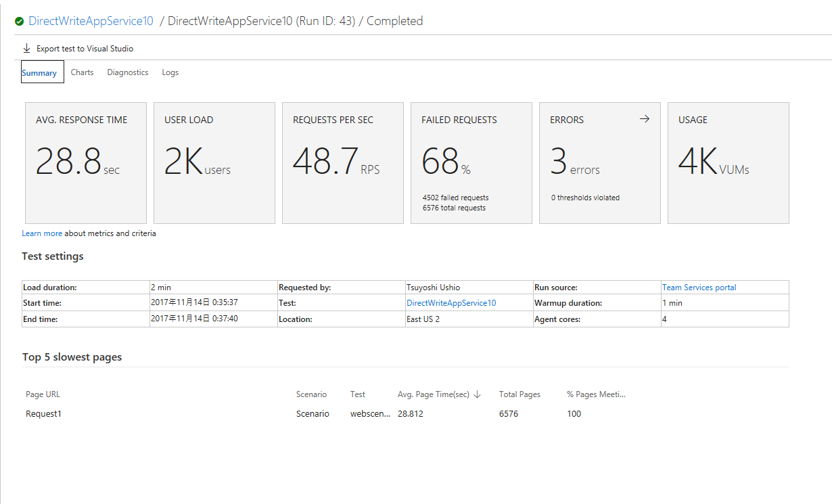Click Export test to Visual Studio
832x504 pixels.
click(85, 48)
